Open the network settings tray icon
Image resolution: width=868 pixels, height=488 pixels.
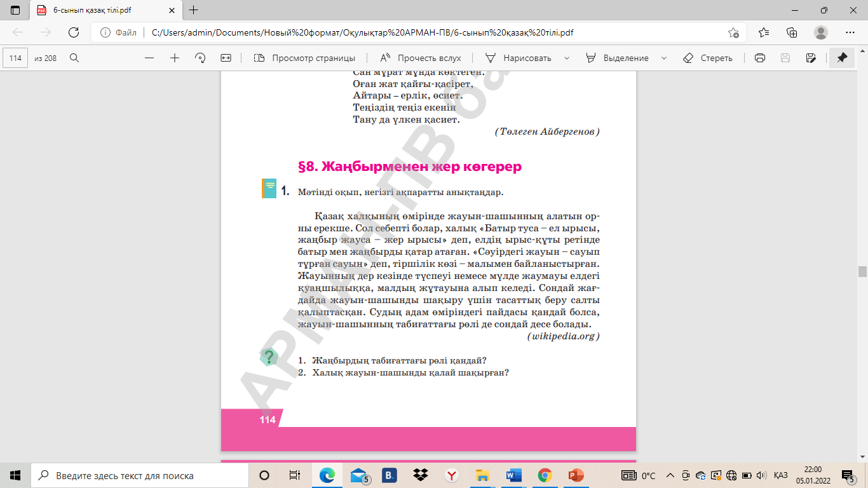pyautogui.click(x=731, y=475)
